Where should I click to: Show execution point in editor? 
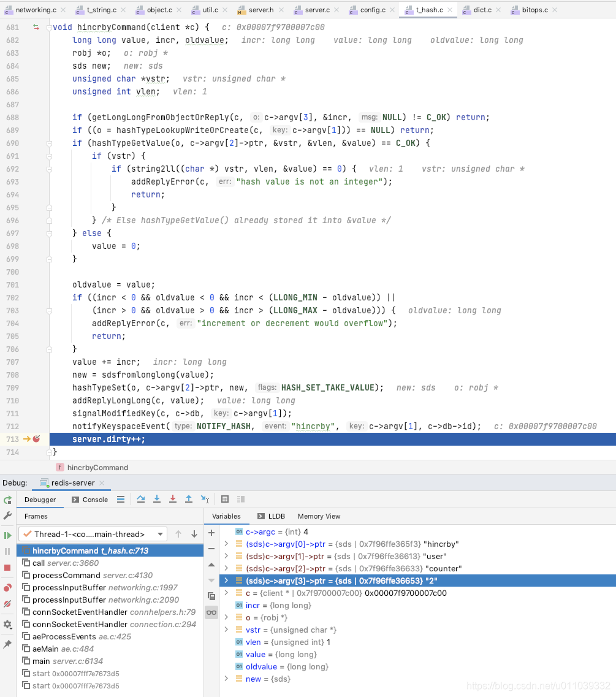(121, 500)
